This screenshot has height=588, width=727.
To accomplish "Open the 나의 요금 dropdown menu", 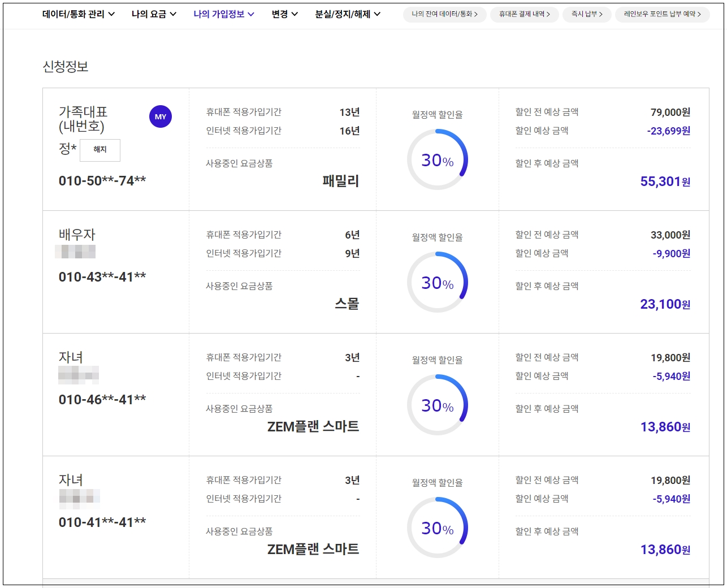I will point(154,14).
